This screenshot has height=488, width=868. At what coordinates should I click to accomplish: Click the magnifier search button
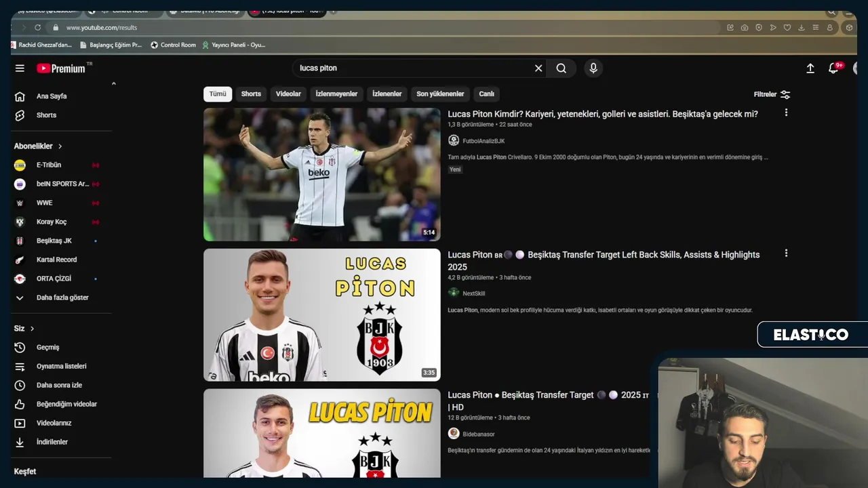561,68
